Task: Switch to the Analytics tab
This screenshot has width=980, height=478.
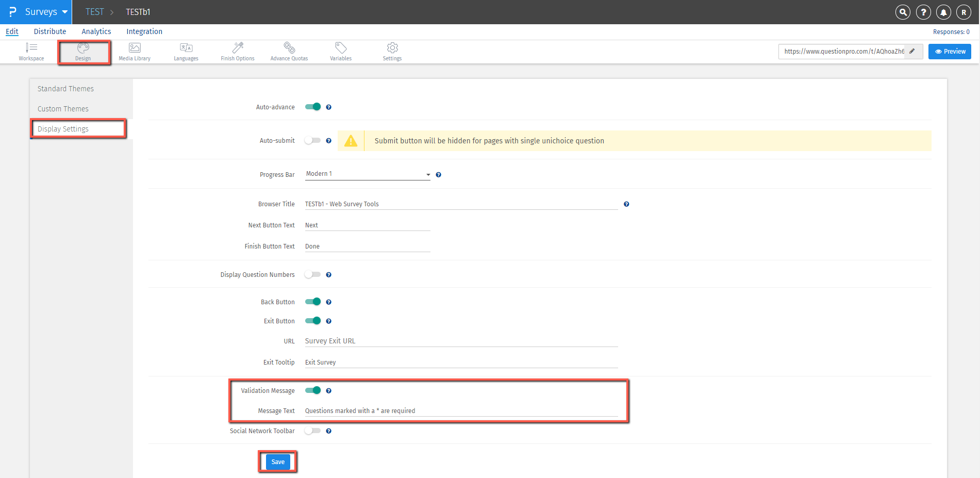Action: pos(96,31)
